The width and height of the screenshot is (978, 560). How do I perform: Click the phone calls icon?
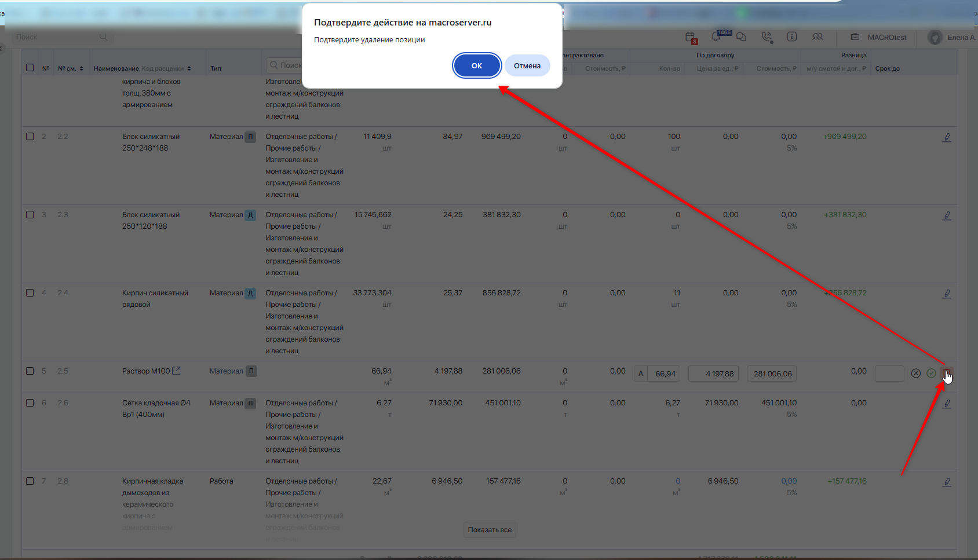[x=767, y=37]
